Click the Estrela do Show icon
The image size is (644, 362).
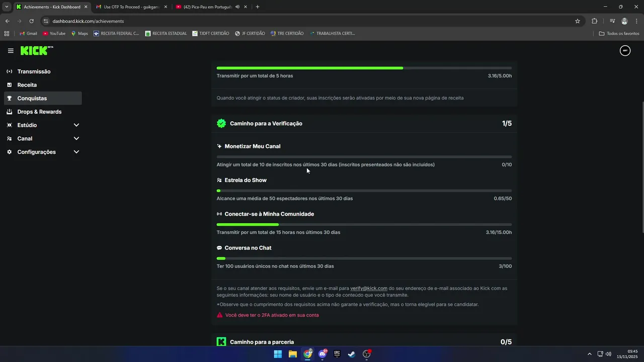coord(219,180)
